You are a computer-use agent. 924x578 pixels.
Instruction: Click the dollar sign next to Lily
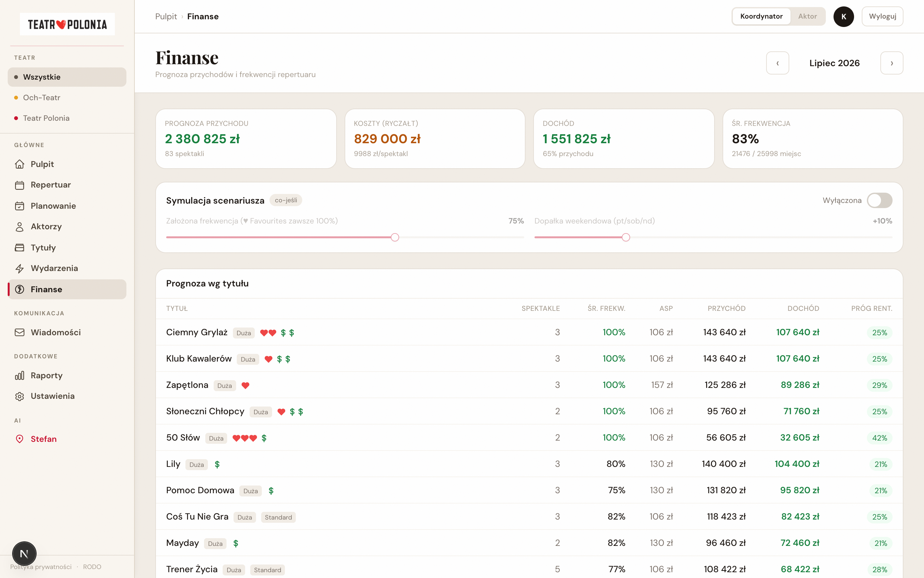[217, 464]
